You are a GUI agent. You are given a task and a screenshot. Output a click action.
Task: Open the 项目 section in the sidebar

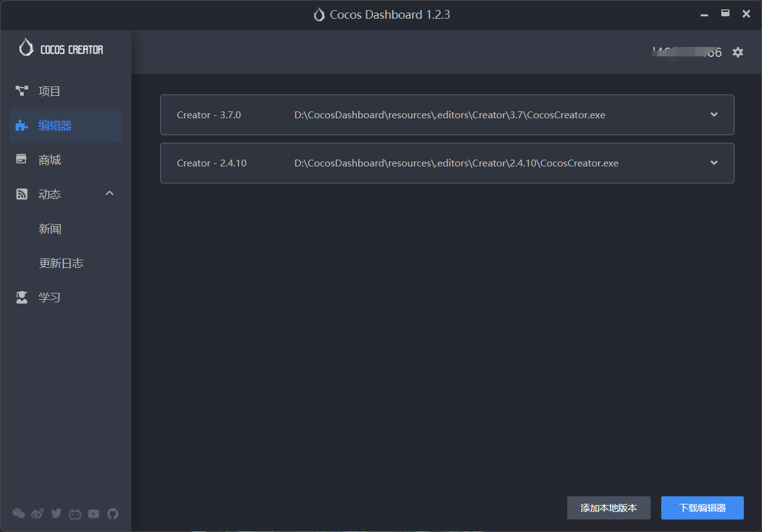coord(65,91)
